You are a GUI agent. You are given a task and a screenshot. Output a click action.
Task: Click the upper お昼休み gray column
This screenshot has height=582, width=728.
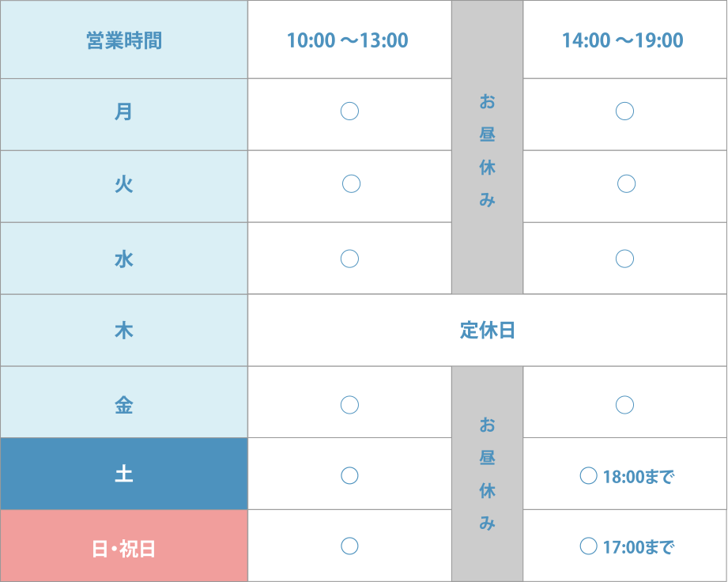[488, 147]
